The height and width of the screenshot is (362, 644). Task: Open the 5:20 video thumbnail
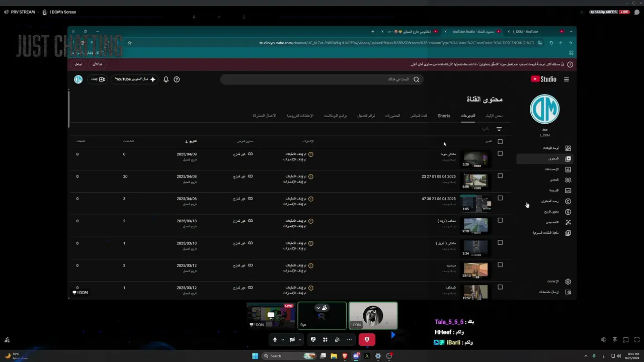[475, 159]
